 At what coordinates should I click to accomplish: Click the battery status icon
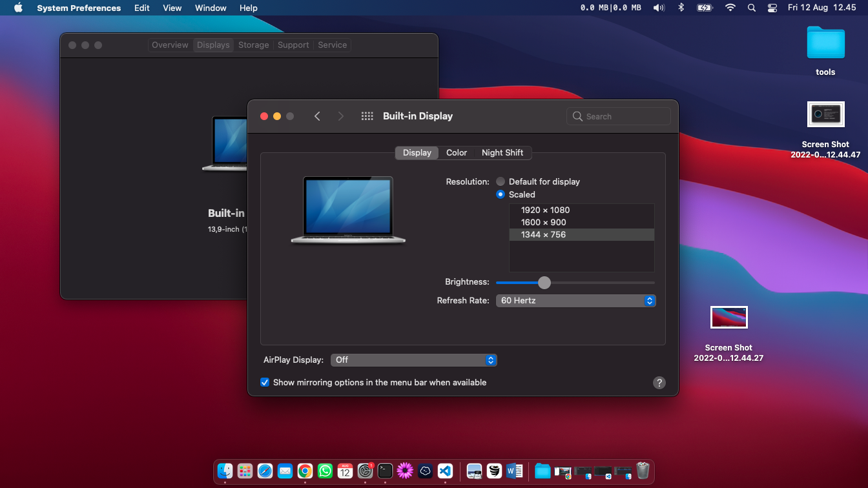705,8
